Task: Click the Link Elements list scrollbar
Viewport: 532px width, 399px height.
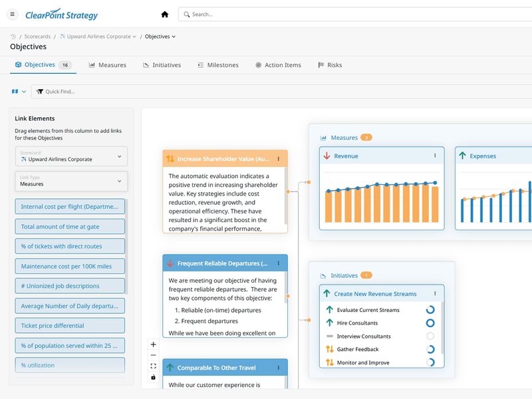Action: pos(126,246)
